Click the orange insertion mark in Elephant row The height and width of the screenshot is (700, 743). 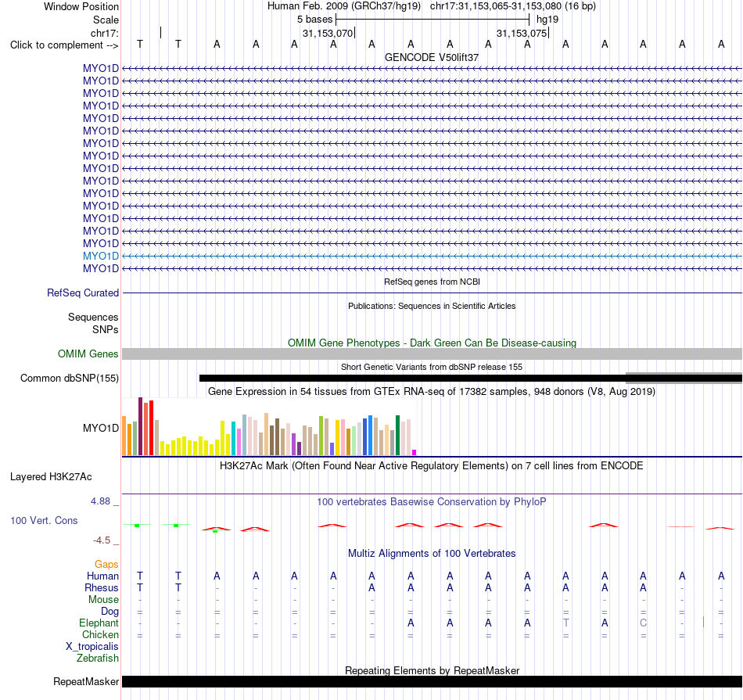tap(703, 622)
